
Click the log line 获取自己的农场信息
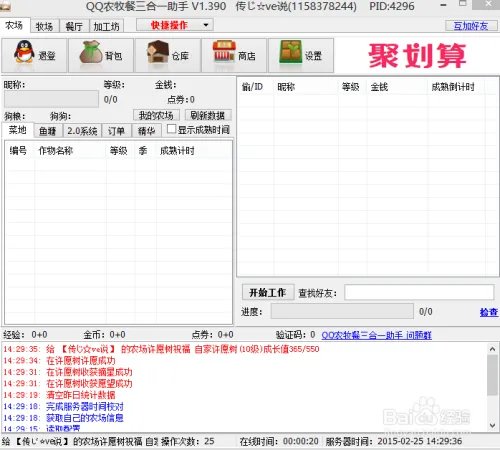[85, 418]
